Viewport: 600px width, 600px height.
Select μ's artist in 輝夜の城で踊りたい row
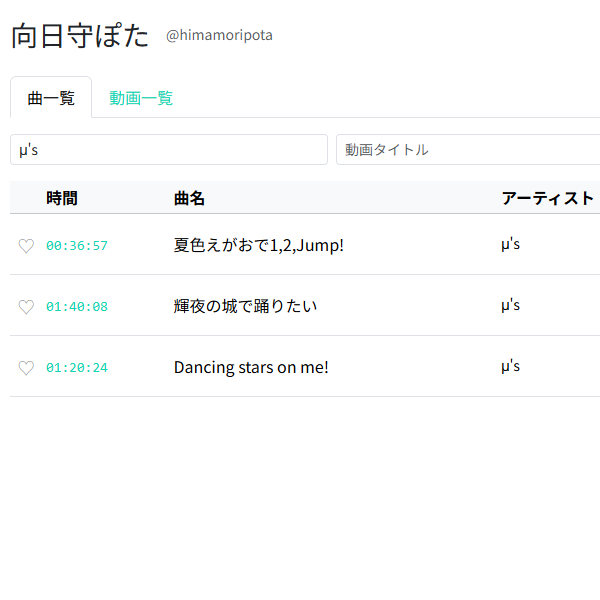point(510,305)
